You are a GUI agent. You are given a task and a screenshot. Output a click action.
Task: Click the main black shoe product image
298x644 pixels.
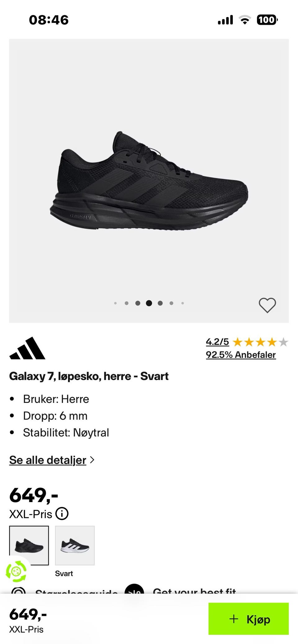click(149, 181)
